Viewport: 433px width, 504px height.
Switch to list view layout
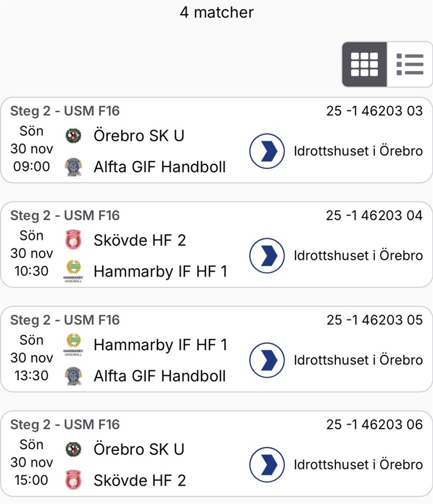click(x=410, y=64)
